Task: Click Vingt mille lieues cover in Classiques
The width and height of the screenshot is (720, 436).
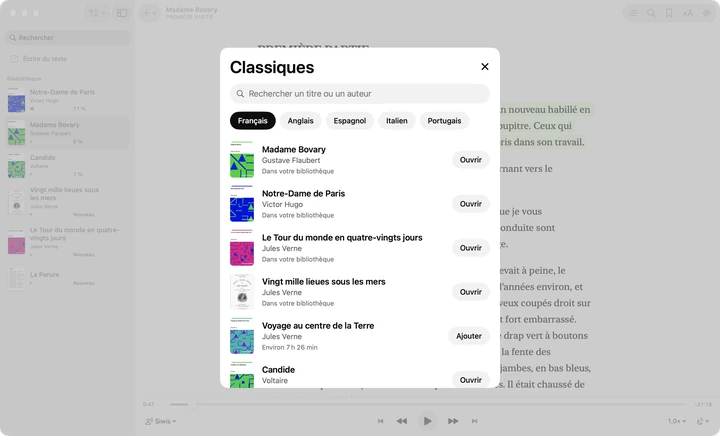Action: click(x=242, y=292)
